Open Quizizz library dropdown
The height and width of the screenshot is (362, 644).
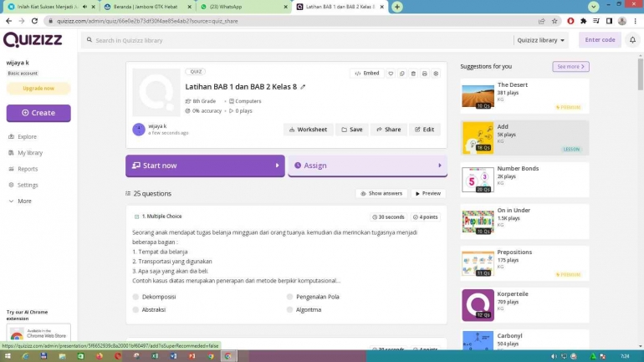tap(540, 40)
